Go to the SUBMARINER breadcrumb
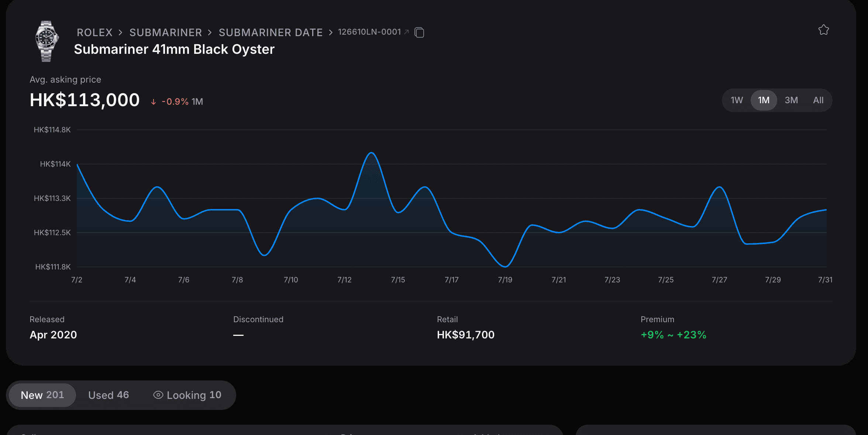Viewport: 868px width, 435px height. pos(166,32)
